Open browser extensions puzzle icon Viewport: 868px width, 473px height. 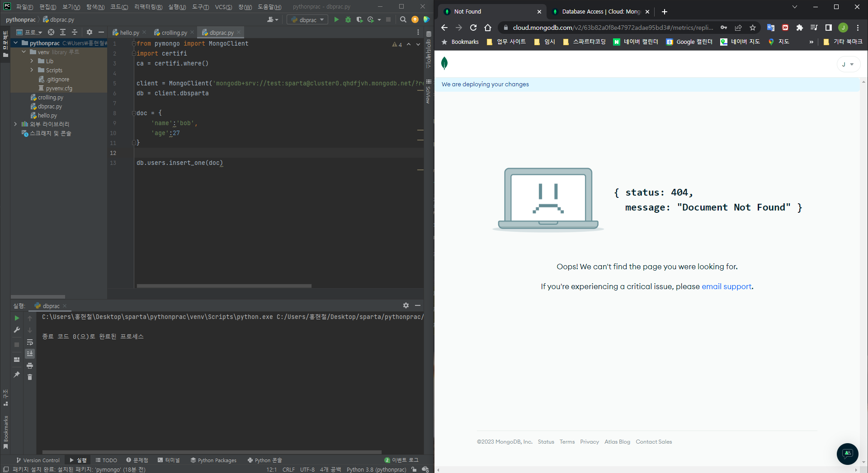pos(800,28)
